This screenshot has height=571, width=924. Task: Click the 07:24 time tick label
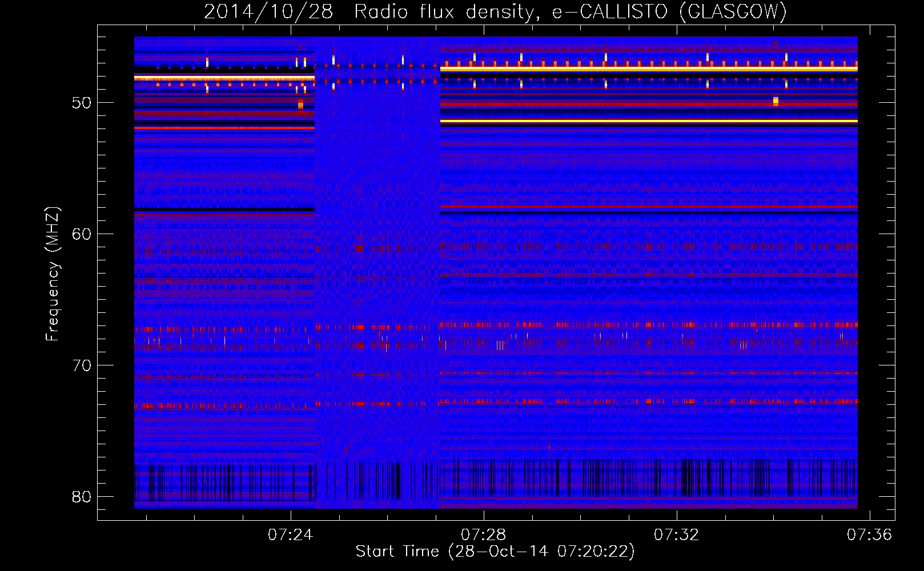pos(291,535)
